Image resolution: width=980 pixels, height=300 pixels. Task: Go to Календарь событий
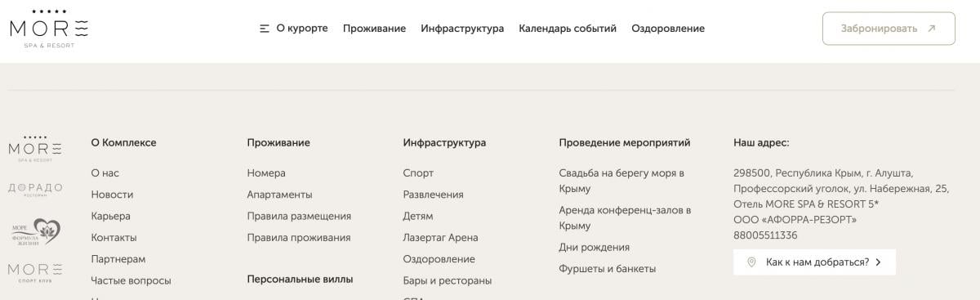(x=568, y=29)
